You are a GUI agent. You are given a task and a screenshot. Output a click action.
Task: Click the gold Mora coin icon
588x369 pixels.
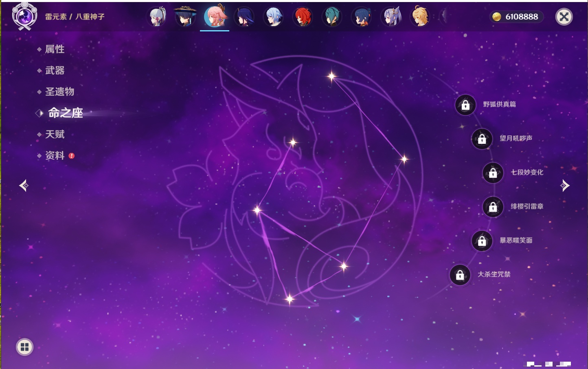pos(496,17)
